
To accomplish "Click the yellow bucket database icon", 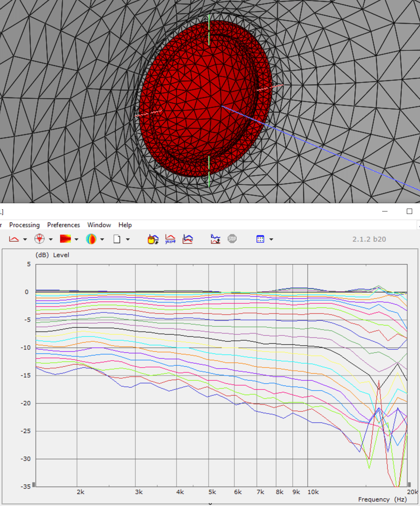I will 153,239.
